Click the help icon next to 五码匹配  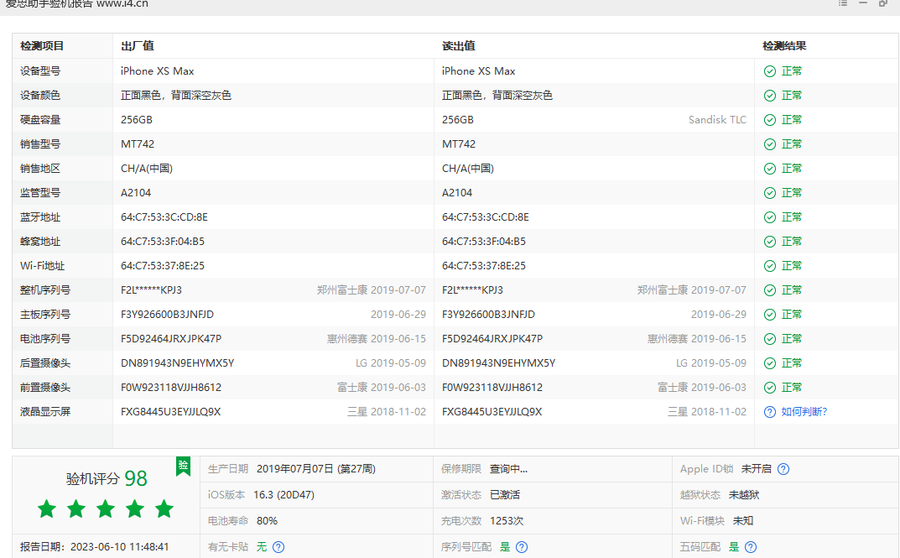click(751, 547)
